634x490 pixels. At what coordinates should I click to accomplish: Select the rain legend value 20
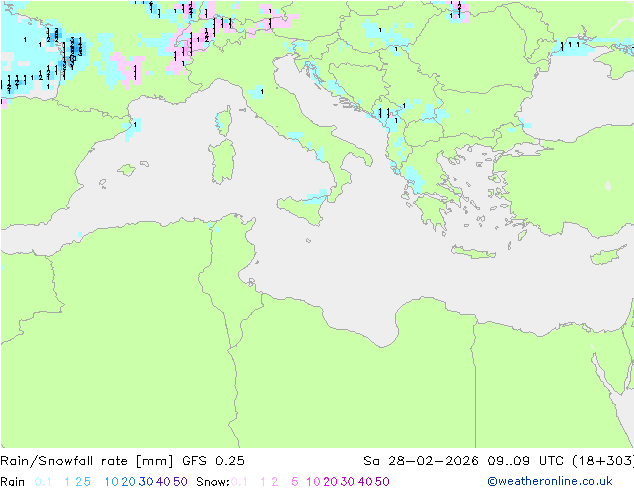[x=129, y=482]
